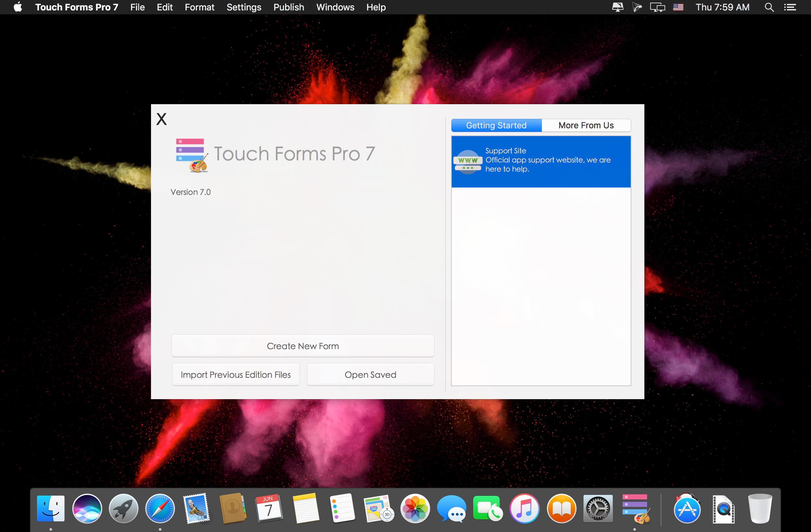Image resolution: width=811 pixels, height=532 pixels.
Task: Switch to the More From Us tab
Action: [586, 125]
